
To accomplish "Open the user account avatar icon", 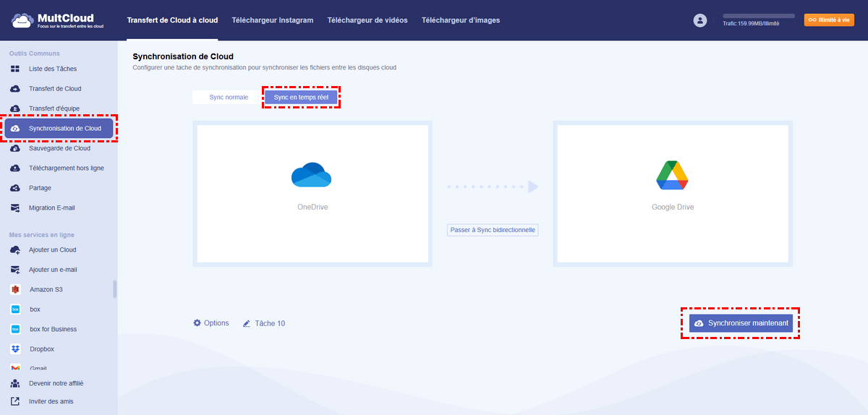I will pos(699,20).
